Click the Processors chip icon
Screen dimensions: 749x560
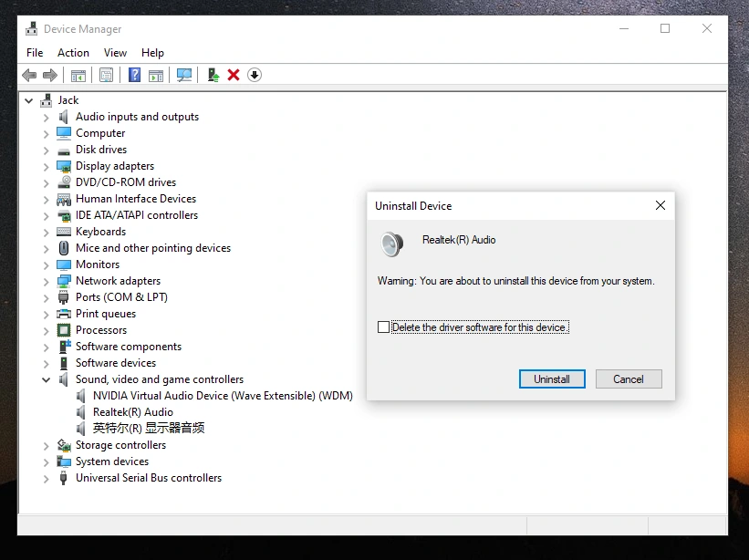[64, 330]
